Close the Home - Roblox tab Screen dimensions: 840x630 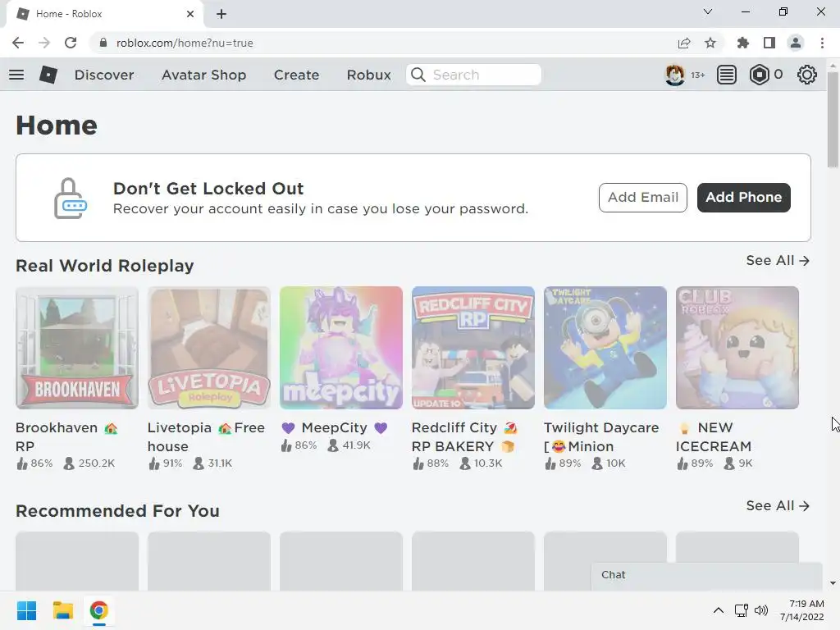click(190, 14)
